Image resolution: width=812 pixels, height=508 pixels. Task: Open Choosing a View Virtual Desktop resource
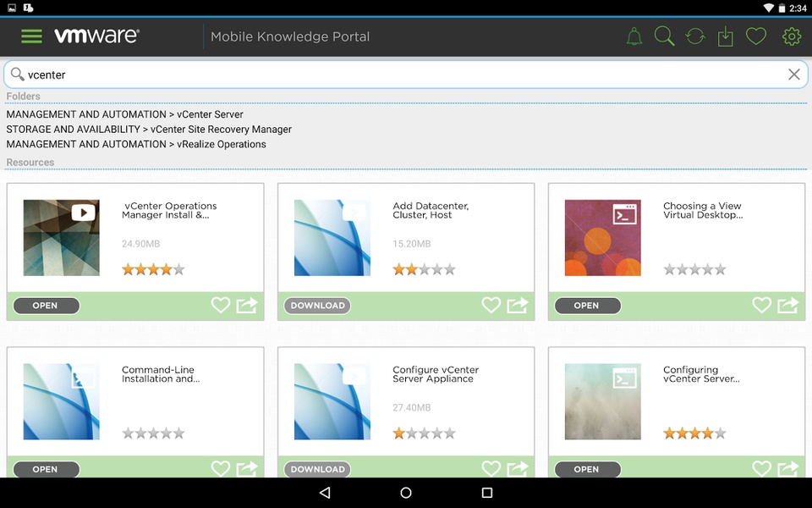(587, 306)
